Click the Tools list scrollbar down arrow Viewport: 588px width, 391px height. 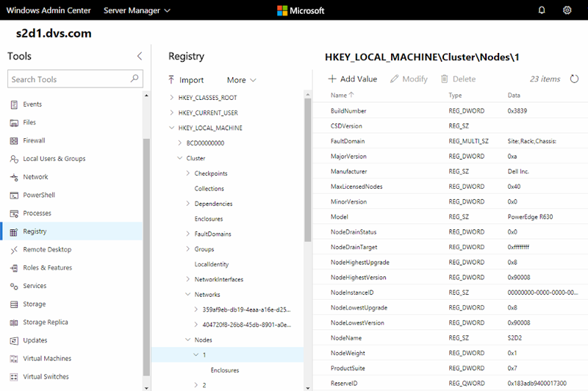pyautogui.click(x=146, y=388)
